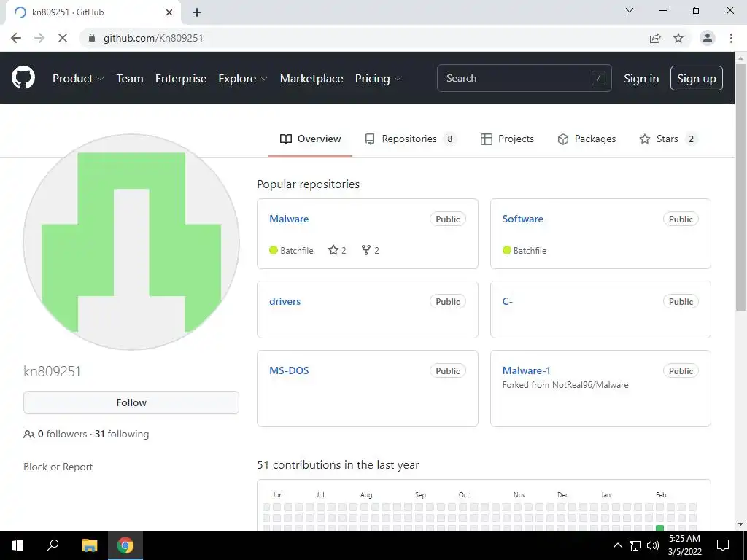Screen dimensions: 747x560
Task: Switch to the Projects tab
Action: coord(507,139)
